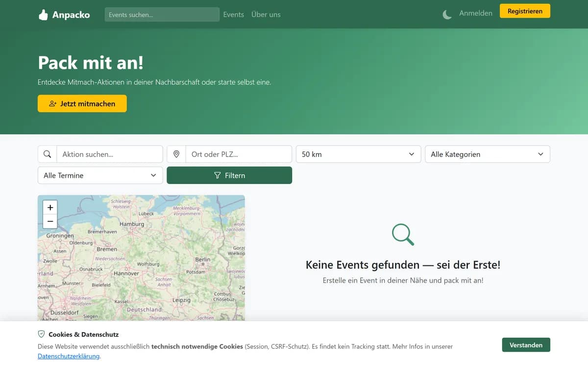Focus the Aktion suchen input field
The image size is (588, 368).
point(110,154)
